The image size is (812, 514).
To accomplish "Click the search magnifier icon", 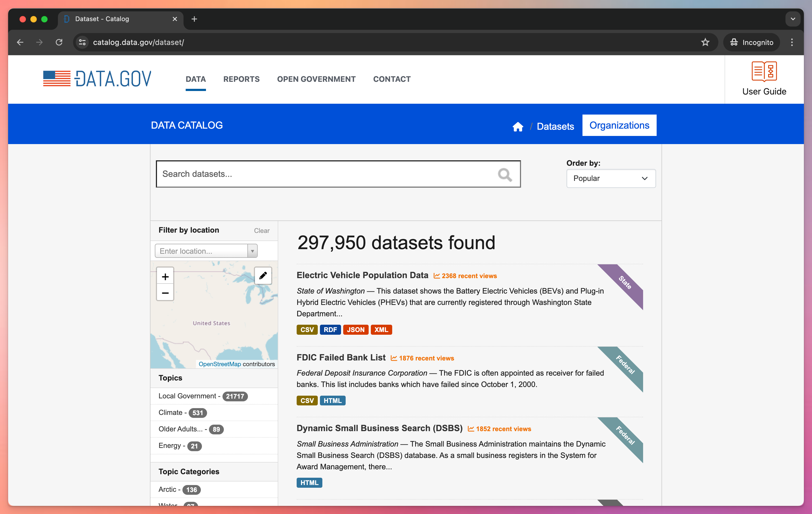I will pyautogui.click(x=505, y=174).
